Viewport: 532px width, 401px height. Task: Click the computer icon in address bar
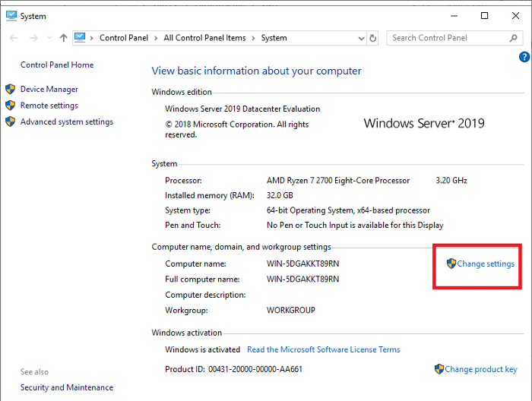tap(80, 38)
